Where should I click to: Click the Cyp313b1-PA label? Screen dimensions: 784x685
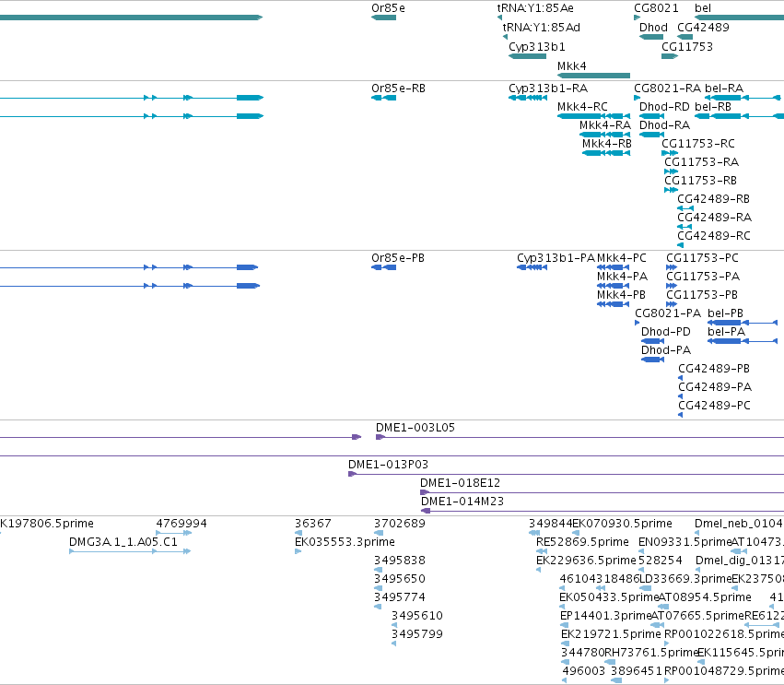point(556,258)
